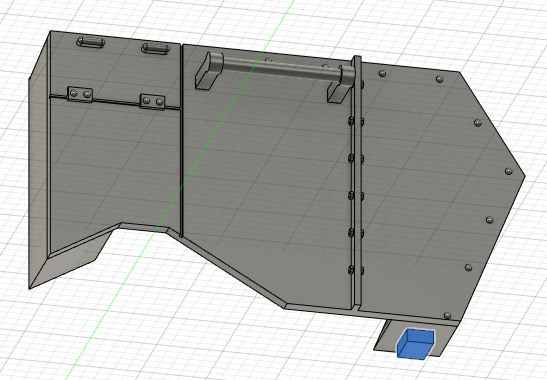Select the blue highlighted box body
This screenshot has width=547, height=380.
pyautogui.click(x=415, y=344)
